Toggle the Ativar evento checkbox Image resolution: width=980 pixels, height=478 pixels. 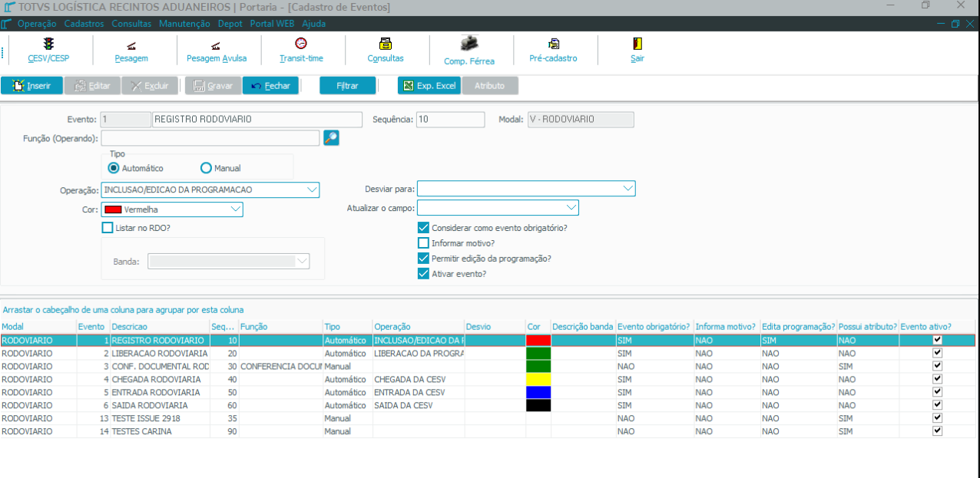coord(423,274)
